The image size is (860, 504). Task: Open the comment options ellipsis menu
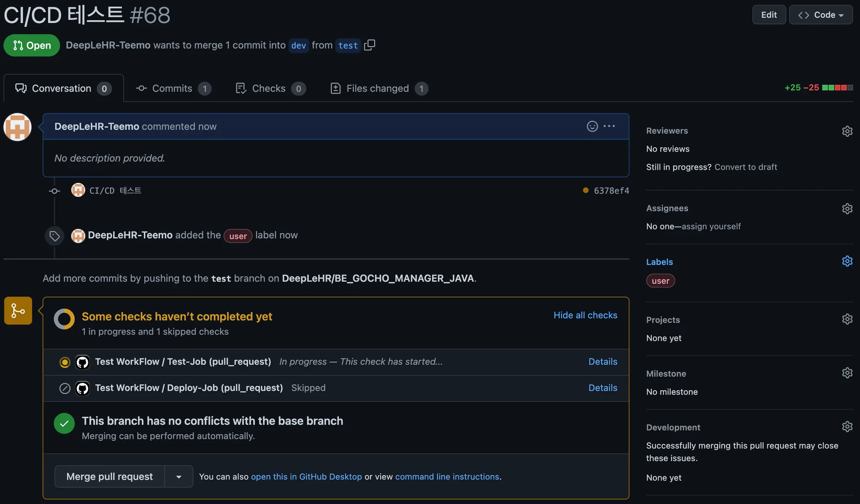pos(609,126)
